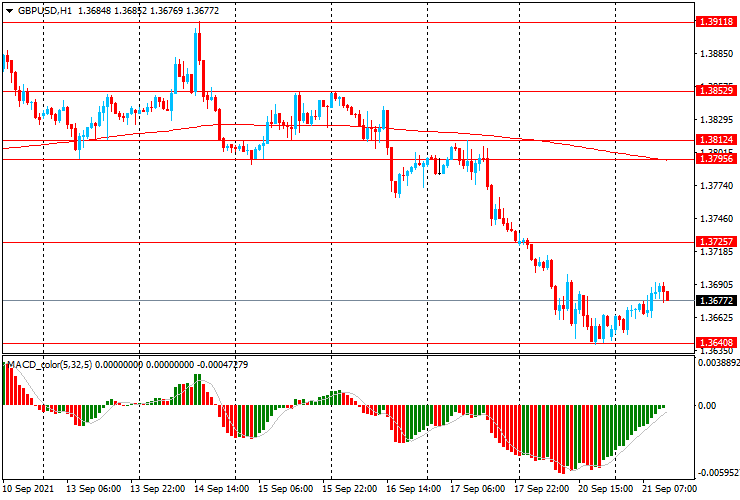
Task: Click the 14 Sep 14:00 time label
Action: [x=222, y=489]
